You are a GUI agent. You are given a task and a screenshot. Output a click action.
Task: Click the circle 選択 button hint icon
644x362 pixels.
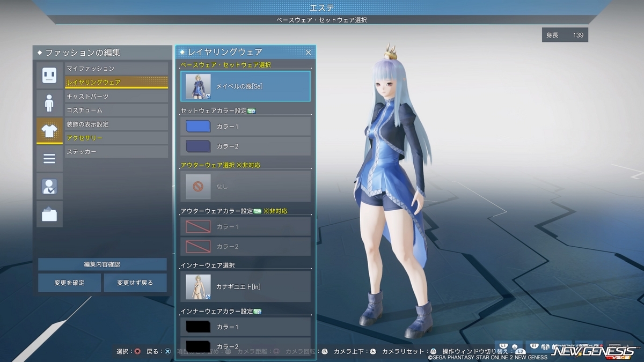tap(138, 352)
